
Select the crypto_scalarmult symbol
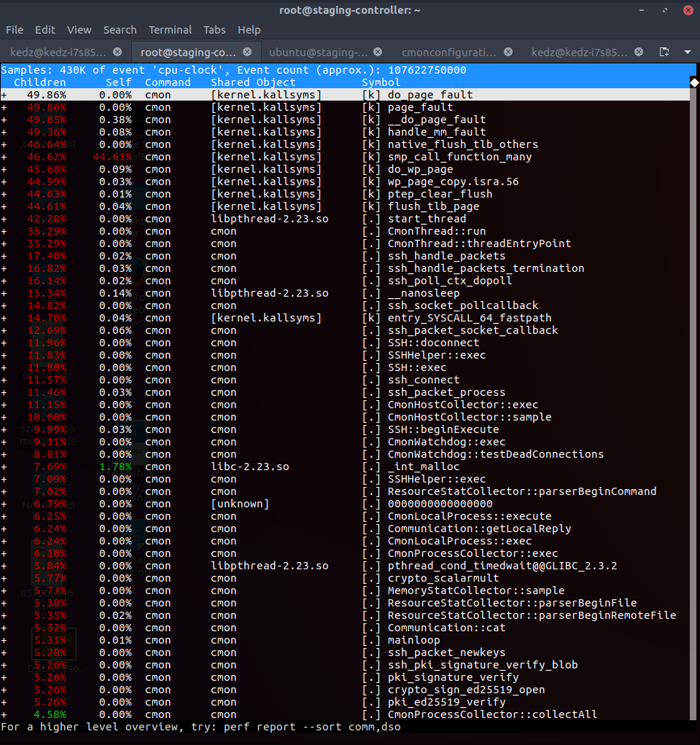coord(443,578)
